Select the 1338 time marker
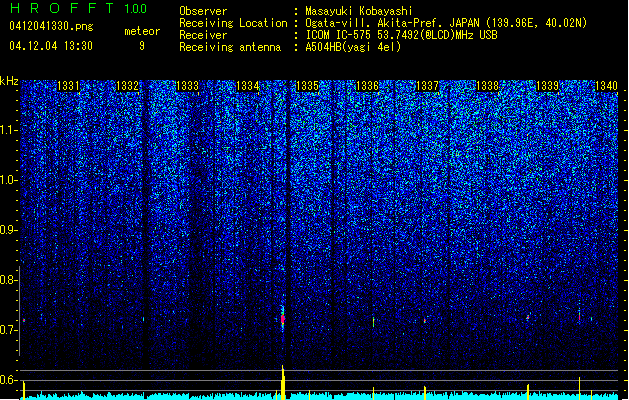This screenshot has height=400, width=629. click(x=487, y=86)
